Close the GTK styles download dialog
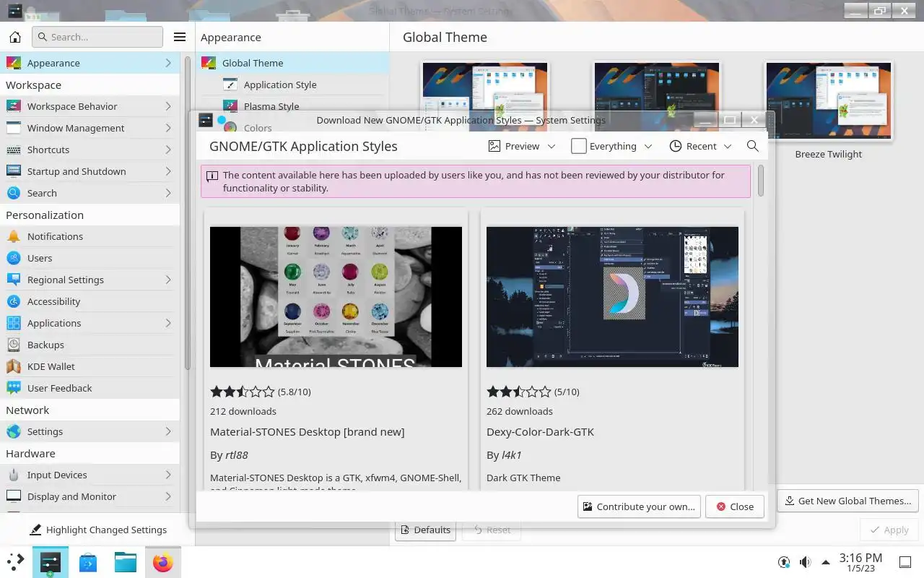 click(734, 506)
